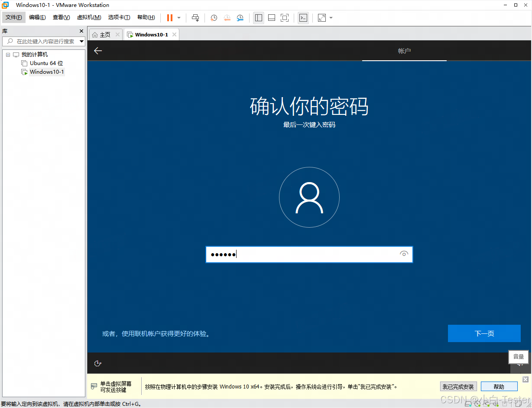The height and width of the screenshot is (408, 532).
Task: Close the 库 library panel
Action: click(x=81, y=31)
